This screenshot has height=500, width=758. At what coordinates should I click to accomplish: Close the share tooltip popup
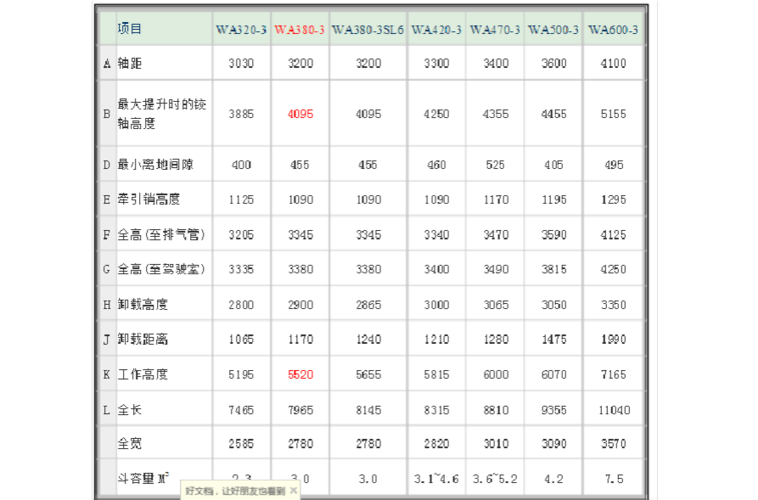293,492
